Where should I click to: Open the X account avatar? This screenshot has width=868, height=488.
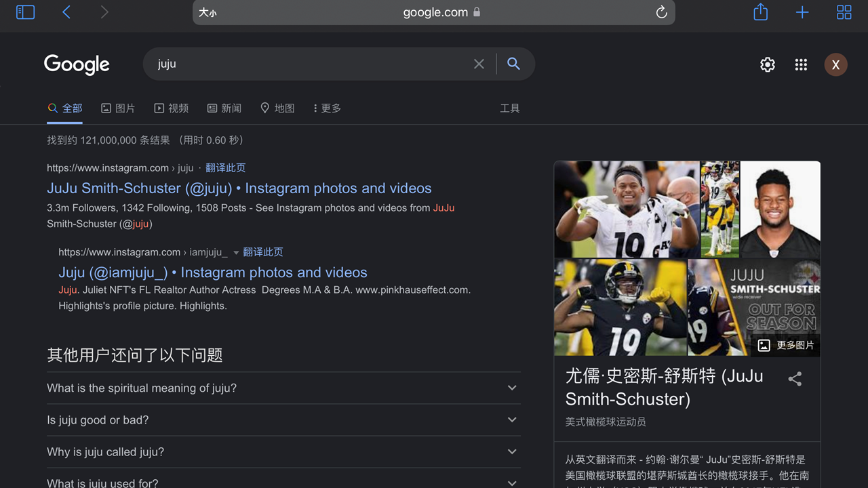(835, 64)
